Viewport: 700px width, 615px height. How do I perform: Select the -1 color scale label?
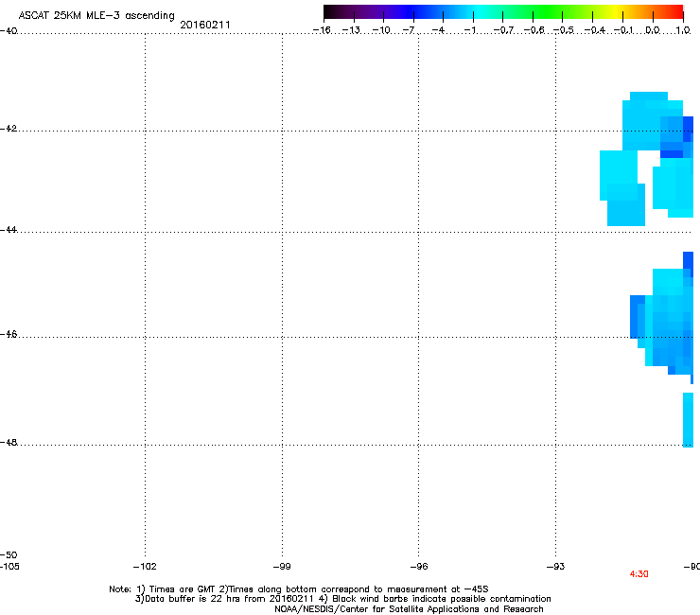[469, 30]
